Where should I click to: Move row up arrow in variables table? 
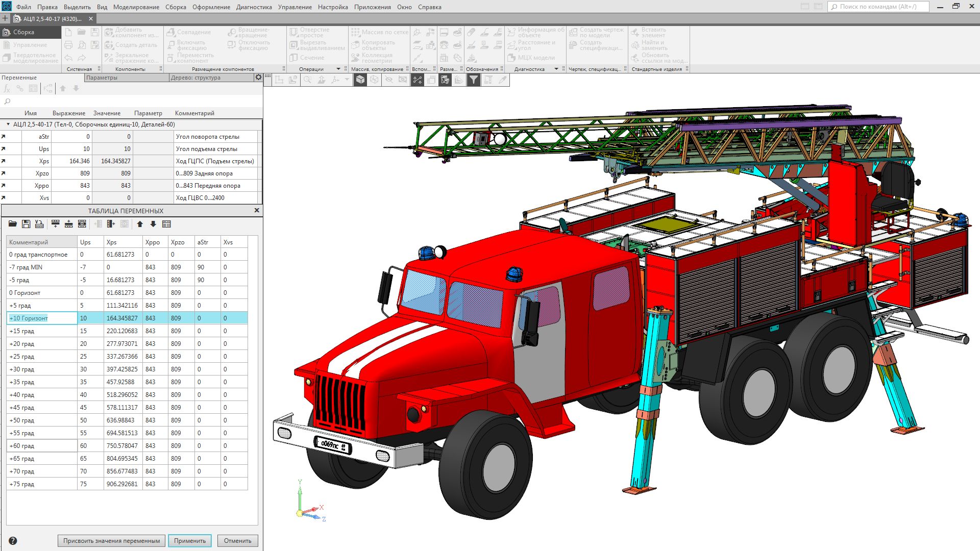(x=140, y=224)
